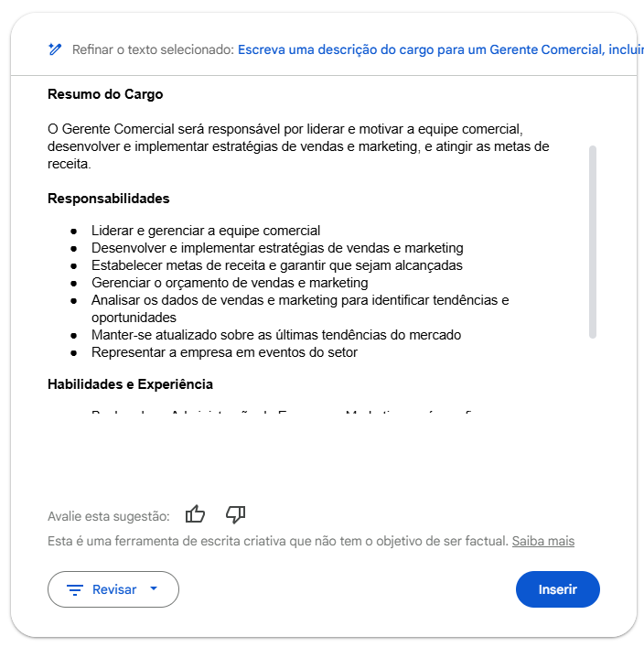The height and width of the screenshot is (647, 644).
Task: Rate the suggestion with thumbs down
Action: (x=235, y=514)
